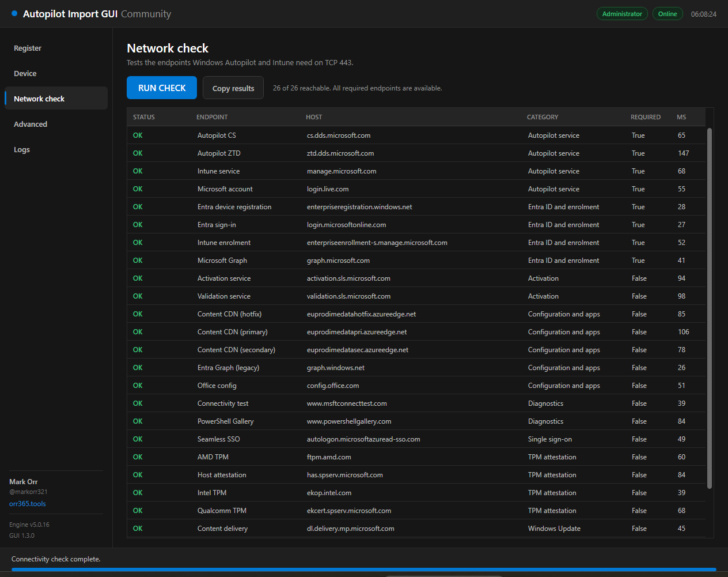
Task: Sort by the STATUS column header
Action: click(144, 117)
